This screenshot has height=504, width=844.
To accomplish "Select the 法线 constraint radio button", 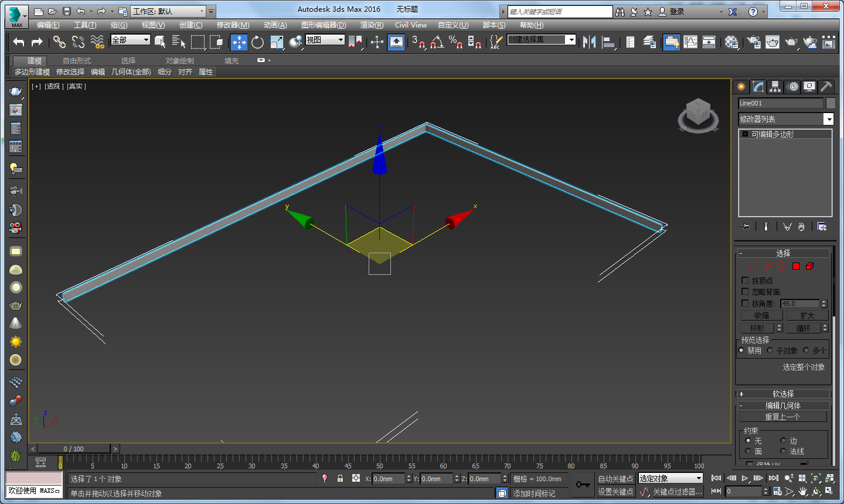I will tap(783, 451).
